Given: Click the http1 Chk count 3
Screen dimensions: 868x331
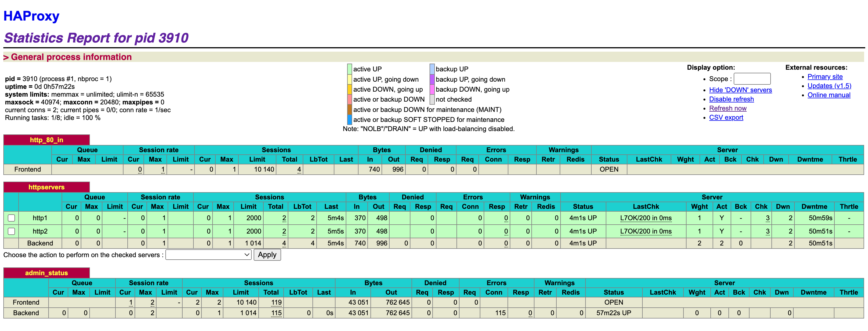Looking at the screenshot, I should pos(768,218).
